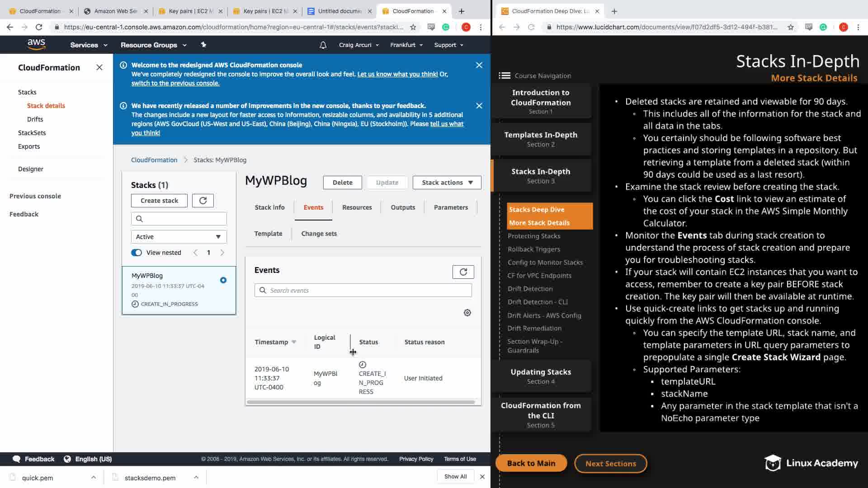Open Events table settings gear icon
Screen dimensions: 868x488
point(467,313)
